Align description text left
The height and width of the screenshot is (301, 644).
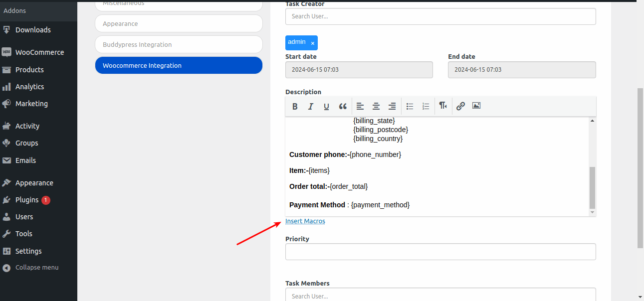[x=360, y=106]
